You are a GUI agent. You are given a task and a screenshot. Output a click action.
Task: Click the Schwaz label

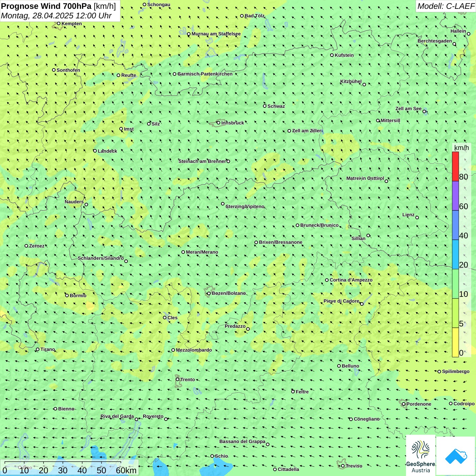click(x=276, y=106)
